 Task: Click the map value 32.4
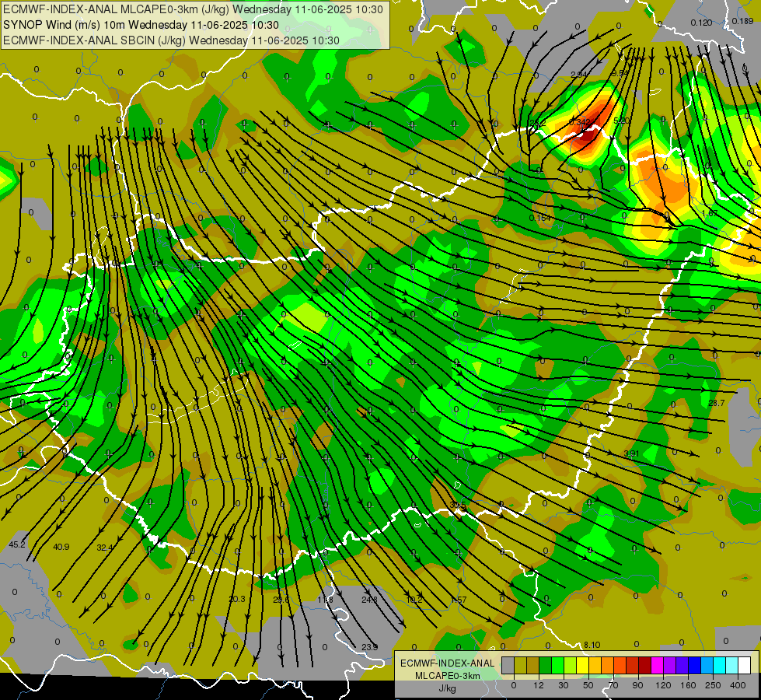(x=105, y=548)
